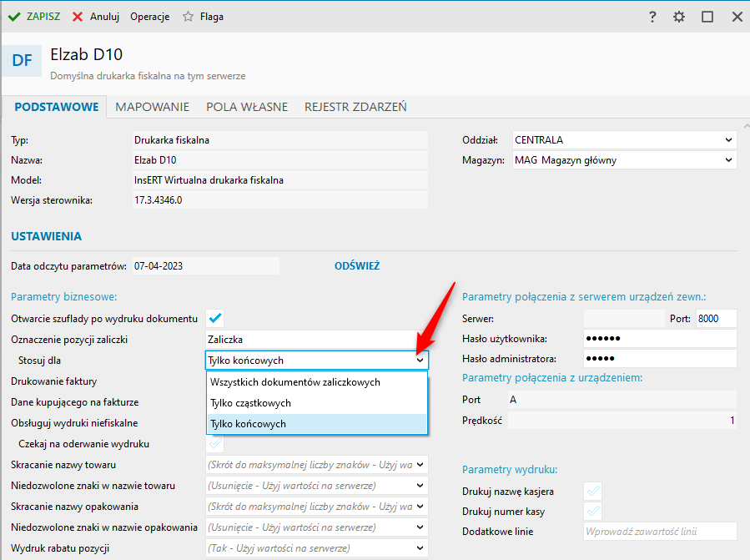Open the Operacje menu
Screen dimensions: 750x560
click(149, 17)
